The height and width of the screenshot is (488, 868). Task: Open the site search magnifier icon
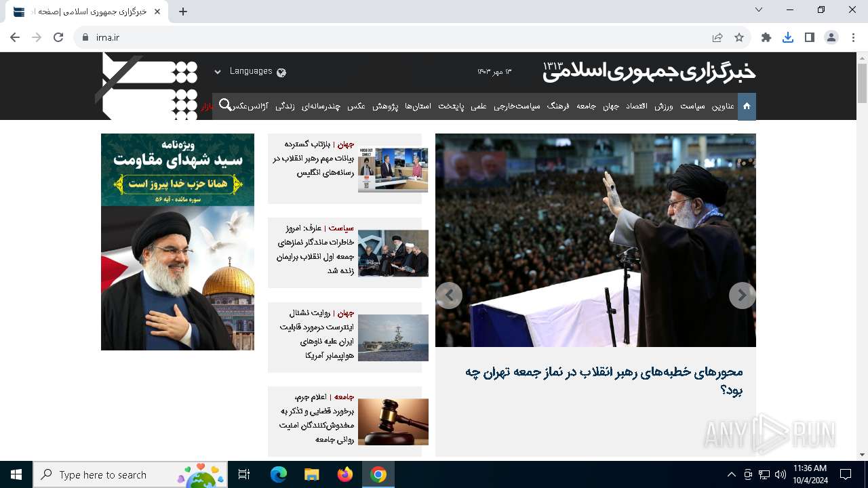click(x=225, y=105)
